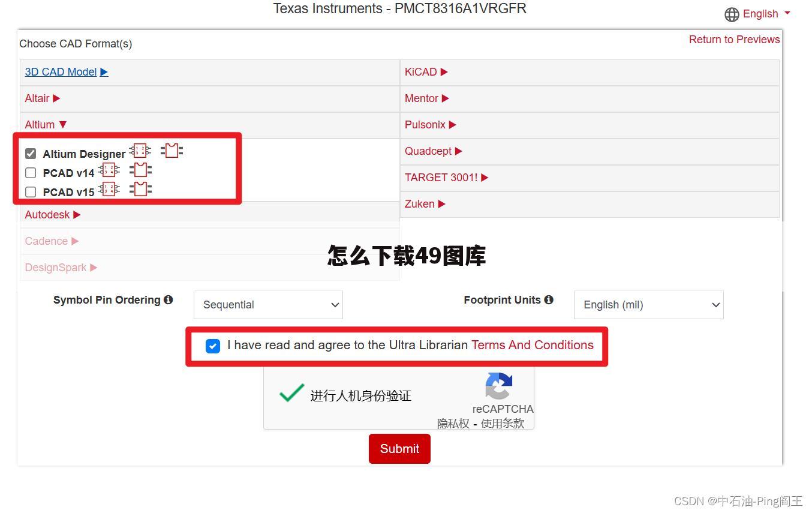
Task: Click the PCAD v15 label text
Action: (68, 193)
